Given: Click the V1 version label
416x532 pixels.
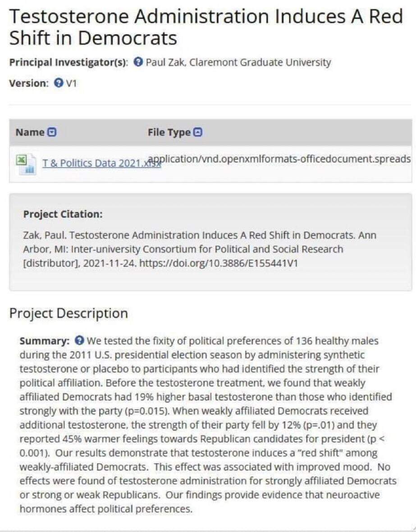Looking at the screenshot, I should click(72, 83).
